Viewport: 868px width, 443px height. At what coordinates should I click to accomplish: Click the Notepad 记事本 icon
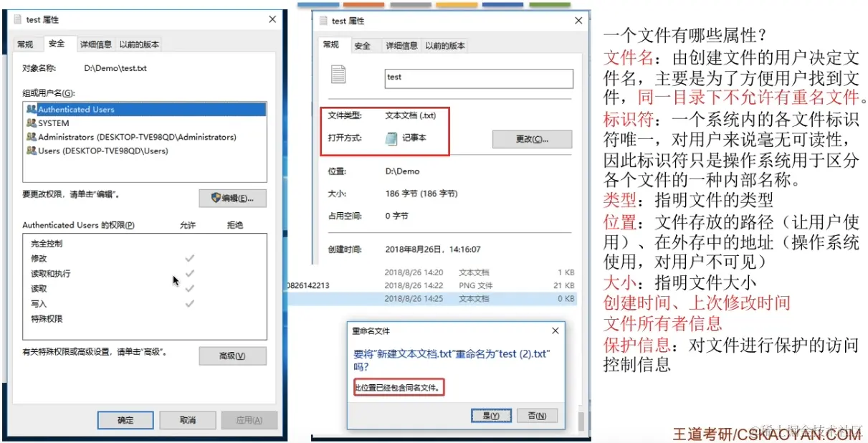coord(391,138)
